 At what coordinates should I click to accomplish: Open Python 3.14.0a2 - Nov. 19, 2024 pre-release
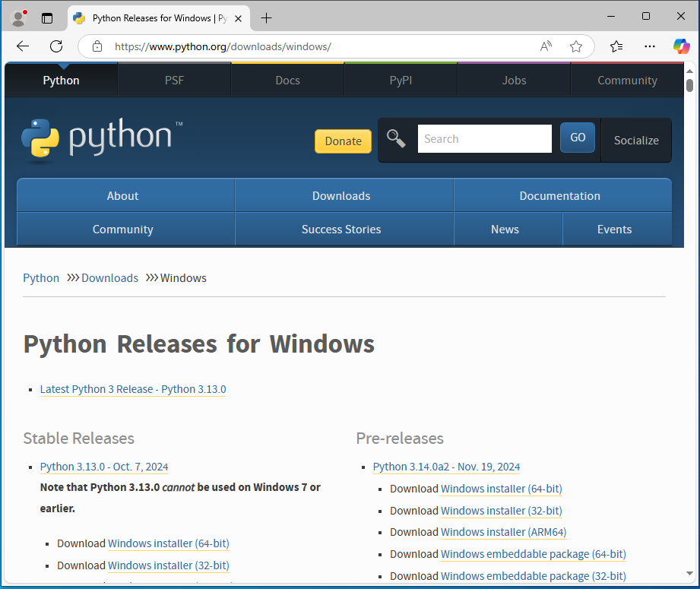446,467
